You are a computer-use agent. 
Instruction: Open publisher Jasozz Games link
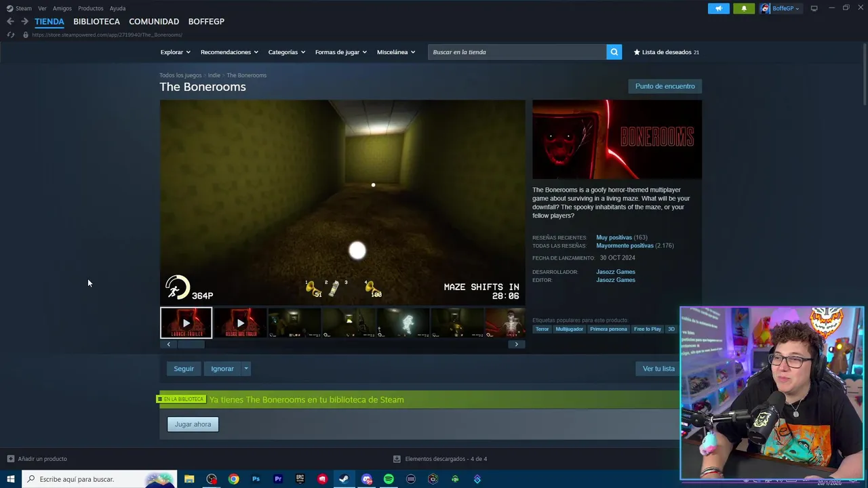coord(616,280)
